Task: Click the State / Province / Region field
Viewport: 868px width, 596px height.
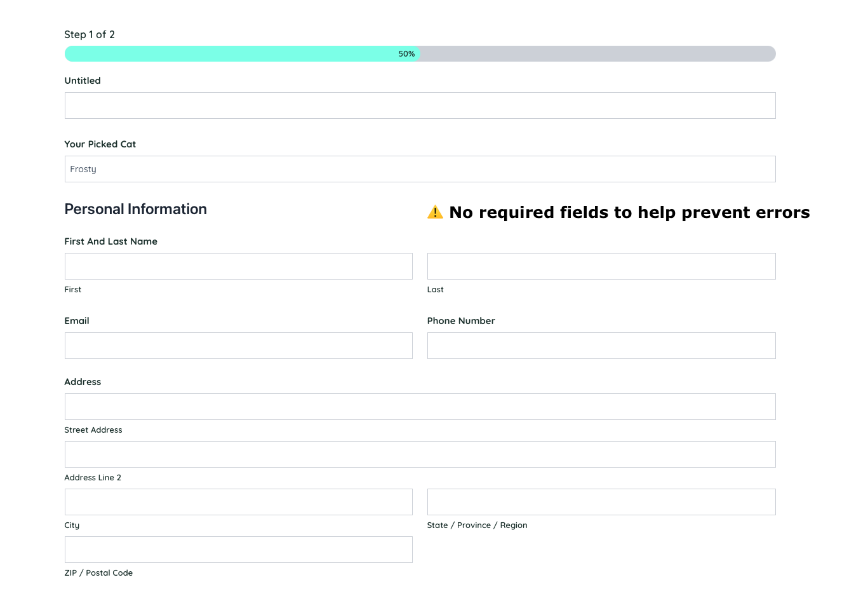Action: [601, 501]
